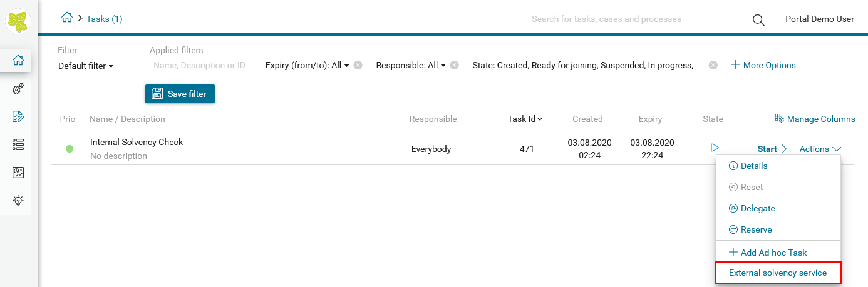Remove the Responsible filter
This screenshot has height=287, width=868.
tap(455, 65)
